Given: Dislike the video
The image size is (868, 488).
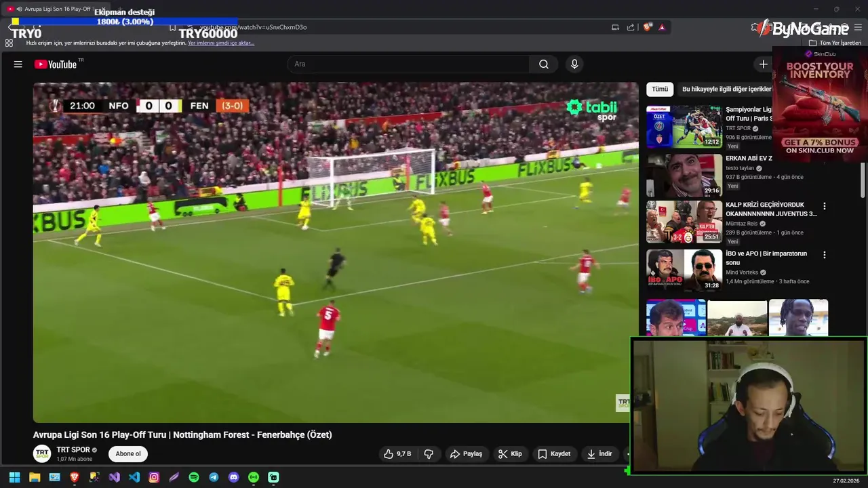Looking at the screenshot, I should (429, 454).
